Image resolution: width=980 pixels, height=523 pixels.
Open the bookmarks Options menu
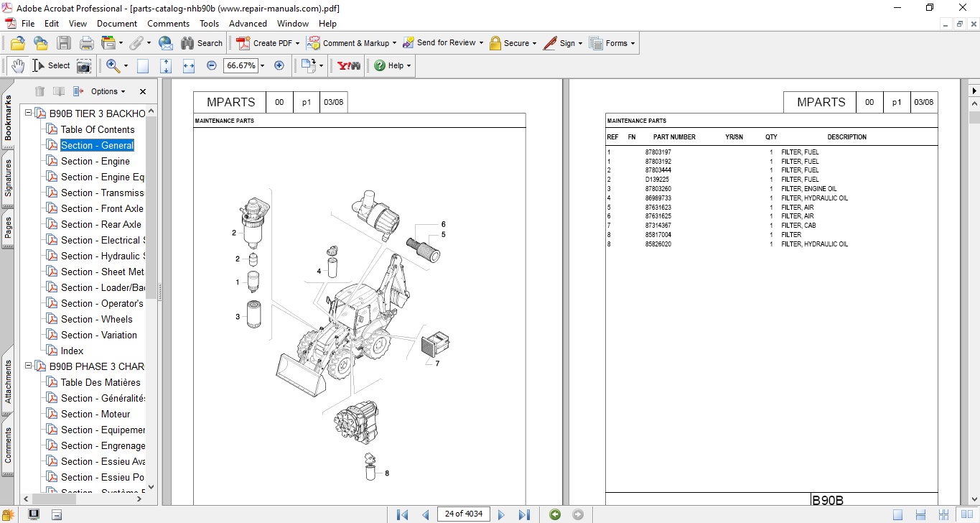[x=108, y=91]
